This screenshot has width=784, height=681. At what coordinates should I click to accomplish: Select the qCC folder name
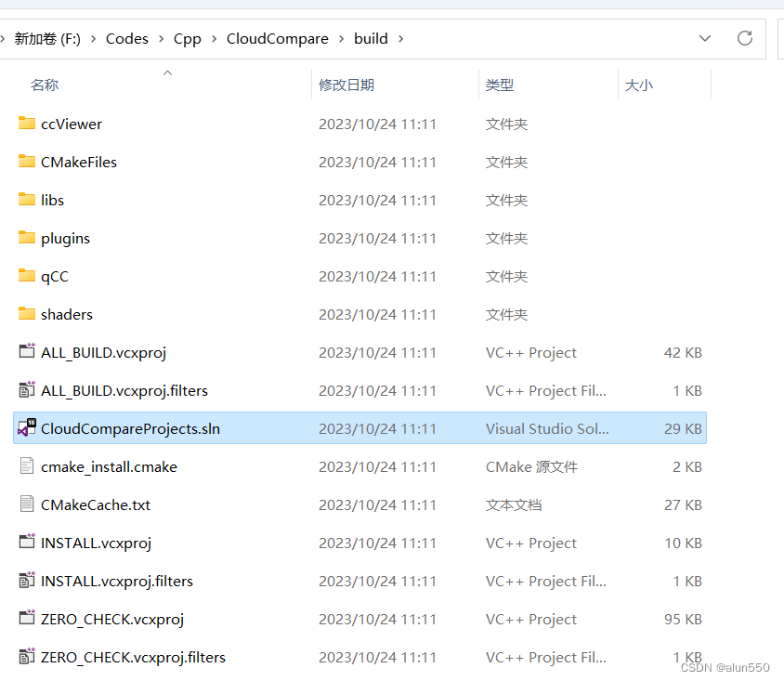click(55, 276)
